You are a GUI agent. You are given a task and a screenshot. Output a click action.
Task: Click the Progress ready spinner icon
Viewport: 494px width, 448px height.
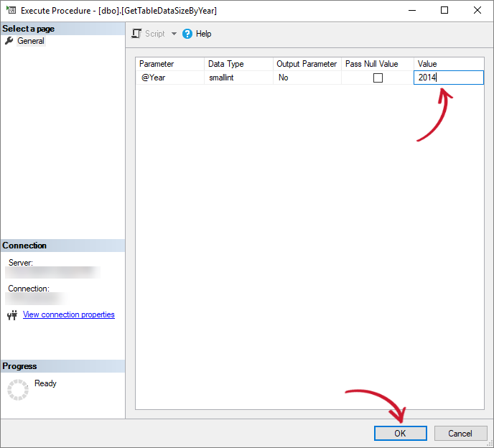tap(17, 389)
